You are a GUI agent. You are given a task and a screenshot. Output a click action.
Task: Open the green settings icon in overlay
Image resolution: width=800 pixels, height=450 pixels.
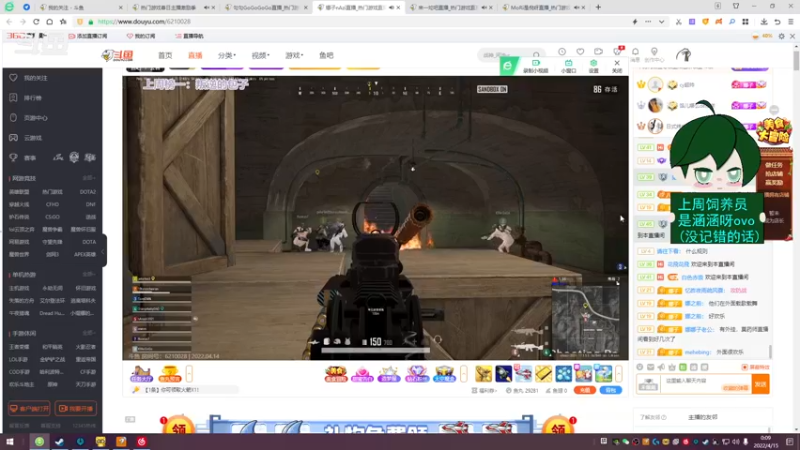[593, 66]
